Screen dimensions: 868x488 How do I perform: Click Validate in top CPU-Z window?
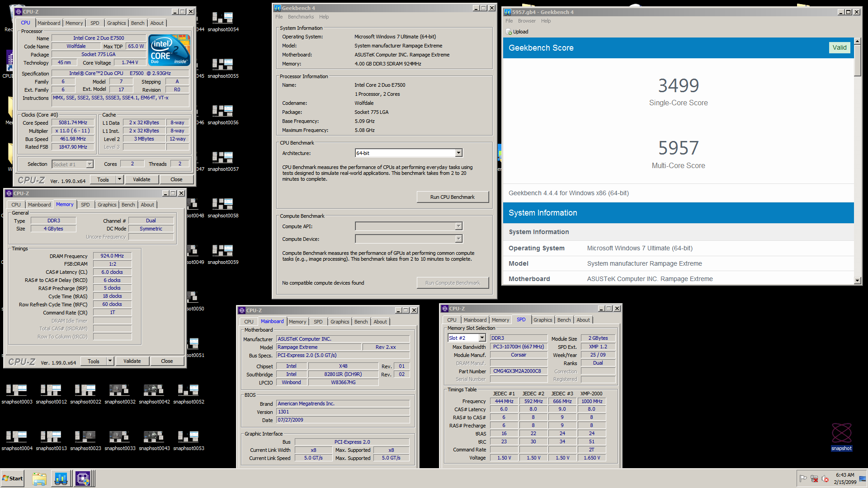tap(142, 179)
